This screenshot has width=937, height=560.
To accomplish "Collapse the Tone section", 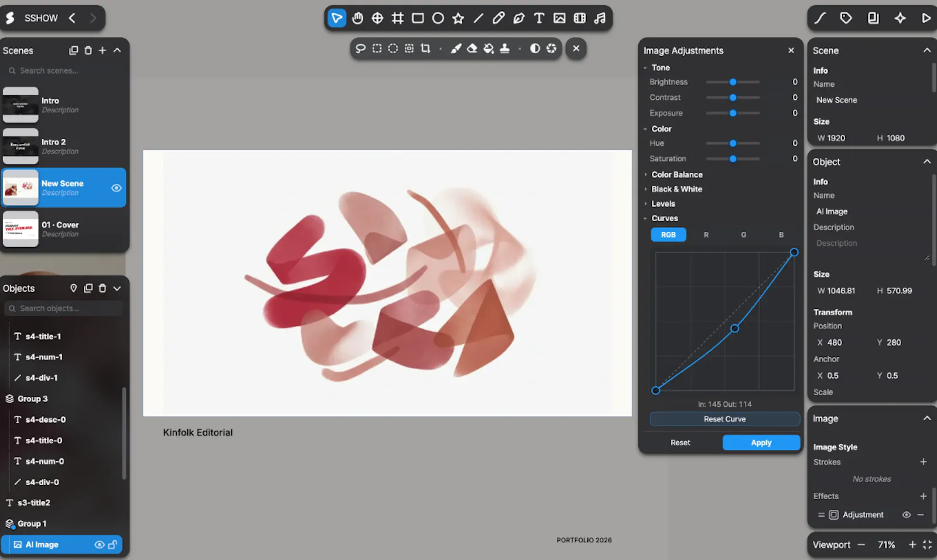I will pyautogui.click(x=645, y=68).
